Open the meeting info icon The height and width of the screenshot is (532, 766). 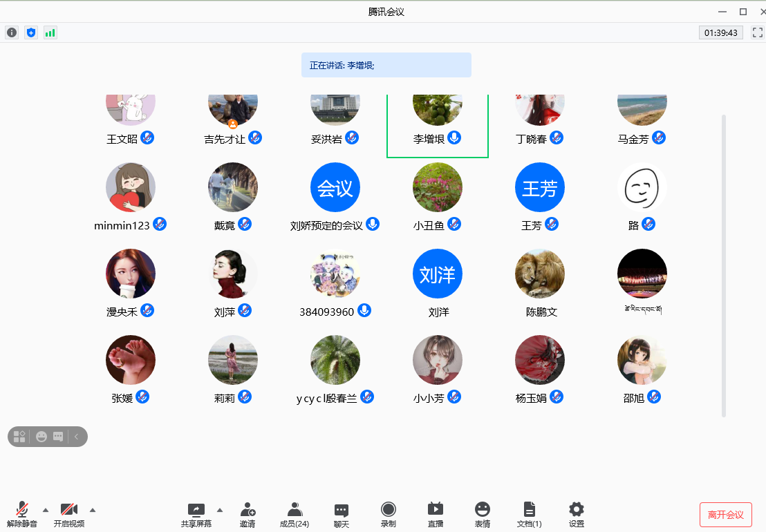(12, 32)
